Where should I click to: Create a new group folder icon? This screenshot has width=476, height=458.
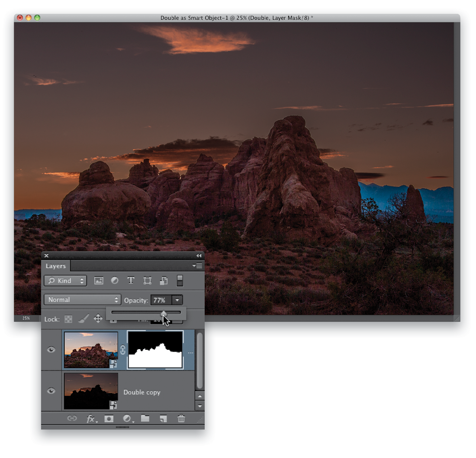[x=145, y=418]
